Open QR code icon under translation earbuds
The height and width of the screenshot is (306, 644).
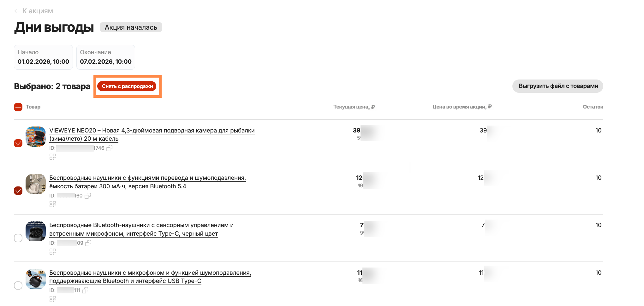coord(52,204)
